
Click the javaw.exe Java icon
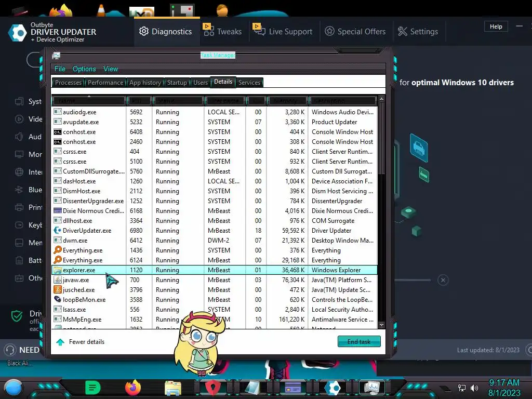pos(58,280)
